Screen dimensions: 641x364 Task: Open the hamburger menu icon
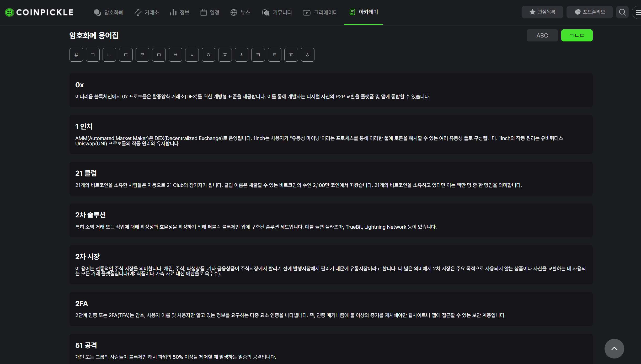click(x=637, y=12)
